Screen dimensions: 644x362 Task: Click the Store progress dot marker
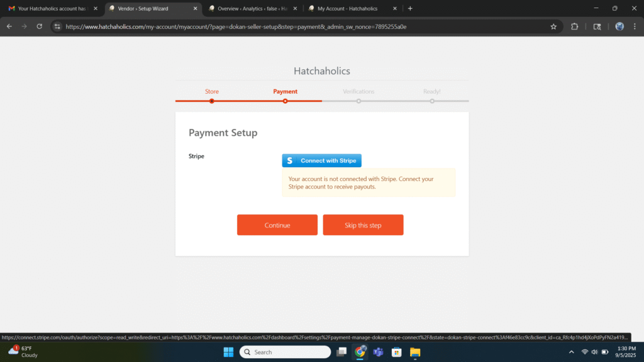[x=212, y=101]
